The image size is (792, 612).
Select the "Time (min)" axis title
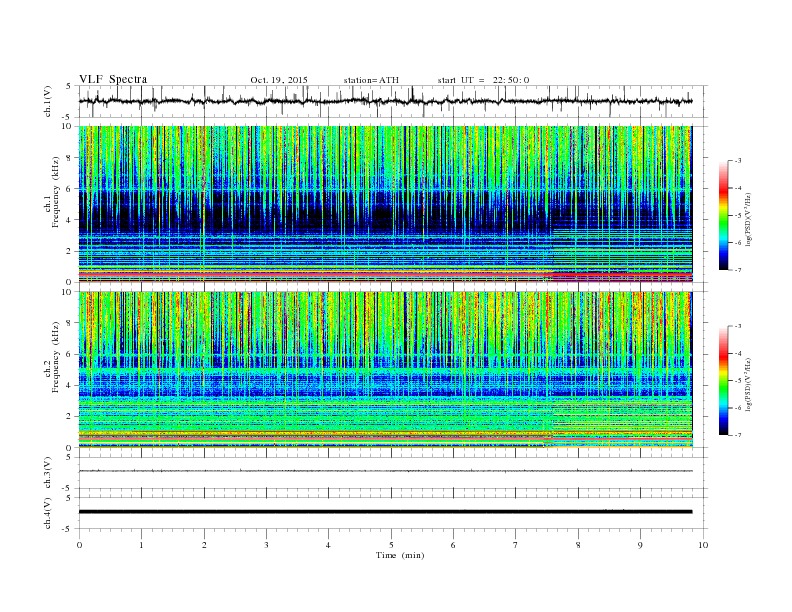[x=400, y=555]
